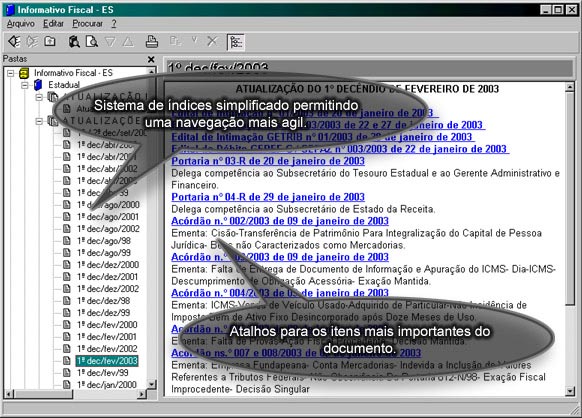The height and width of the screenshot is (418, 582).
Task: Click document icon beside 1ª dec/dez/98
Action: point(66,300)
